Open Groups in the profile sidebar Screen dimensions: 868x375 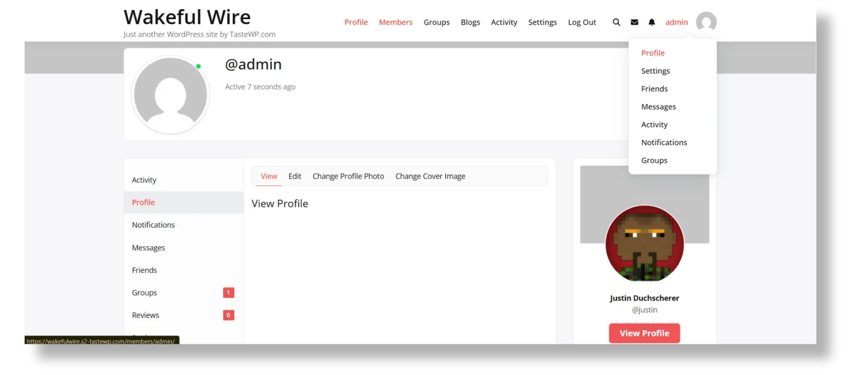pos(184,293)
